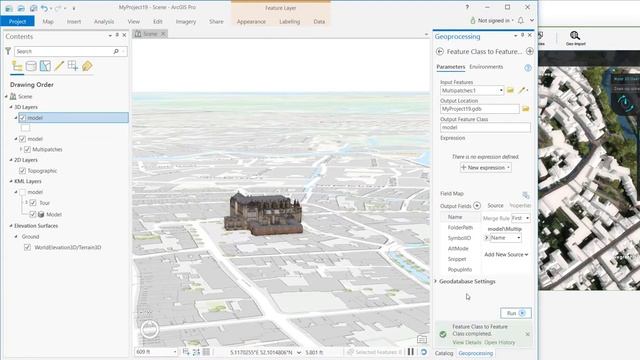Select the FolderPath output field
The height and width of the screenshot is (360, 640).
(x=460, y=227)
